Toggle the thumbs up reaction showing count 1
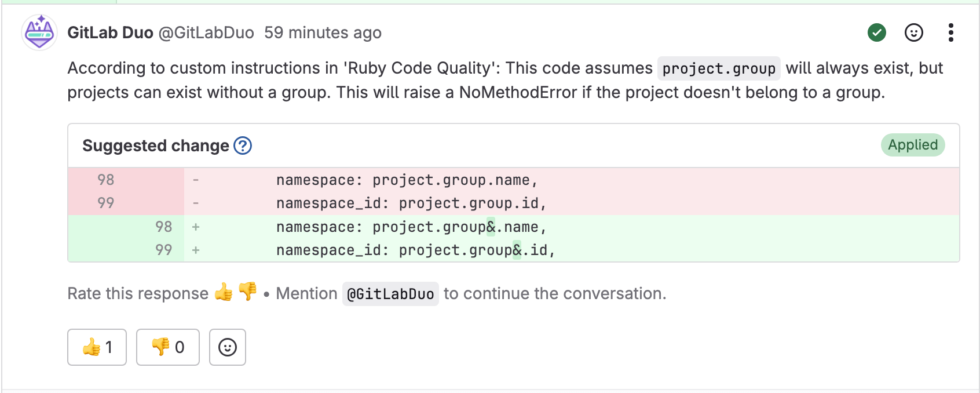This screenshot has width=980, height=393. click(97, 347)
